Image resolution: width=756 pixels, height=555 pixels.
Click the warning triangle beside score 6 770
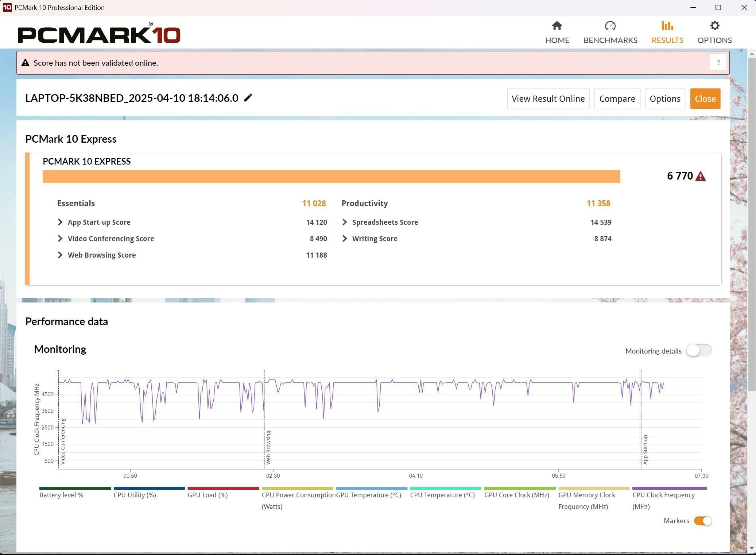700,176
